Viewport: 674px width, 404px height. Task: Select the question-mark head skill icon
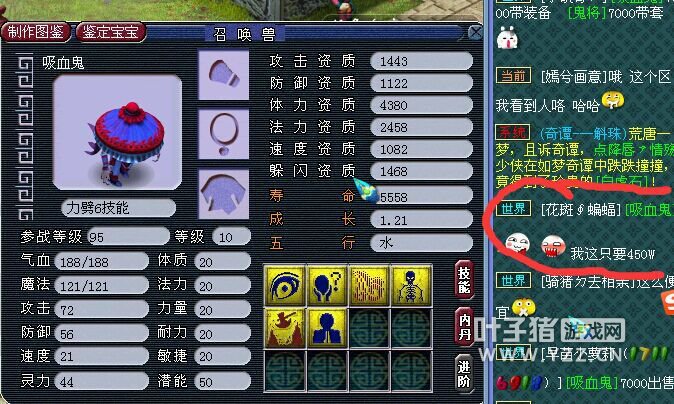click(x=327, y=285)
